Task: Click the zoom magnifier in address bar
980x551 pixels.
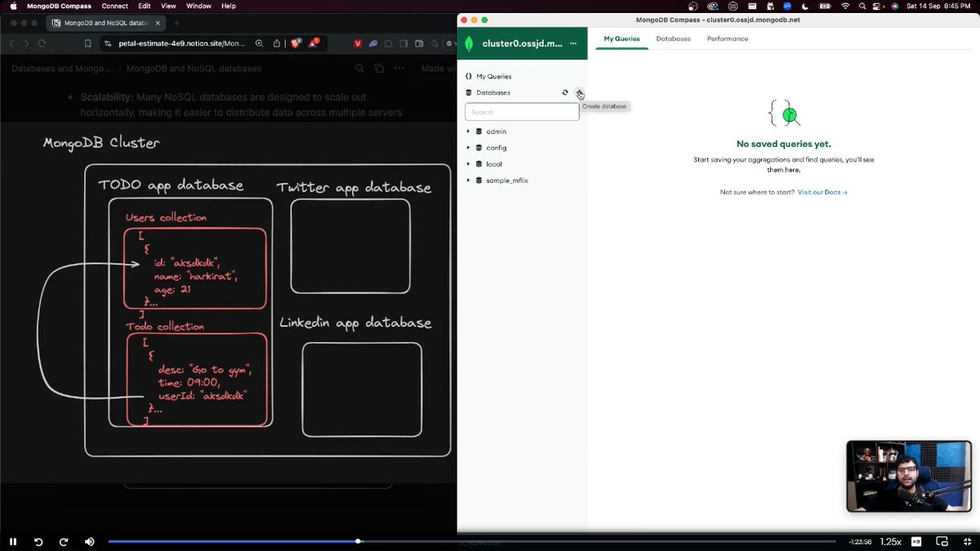Action: point(259,43)
